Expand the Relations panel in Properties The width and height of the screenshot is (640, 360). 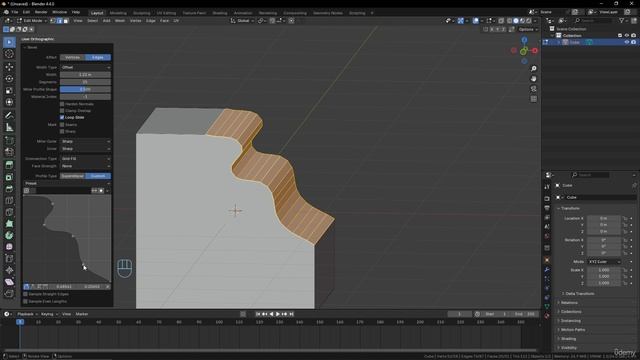pyautogui.click(x=569, y=302)
